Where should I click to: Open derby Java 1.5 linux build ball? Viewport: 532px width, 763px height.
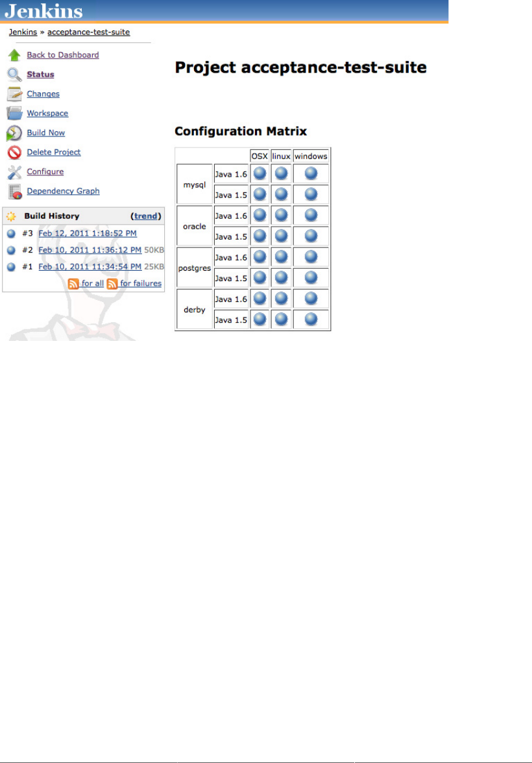[x=281, y=319]
